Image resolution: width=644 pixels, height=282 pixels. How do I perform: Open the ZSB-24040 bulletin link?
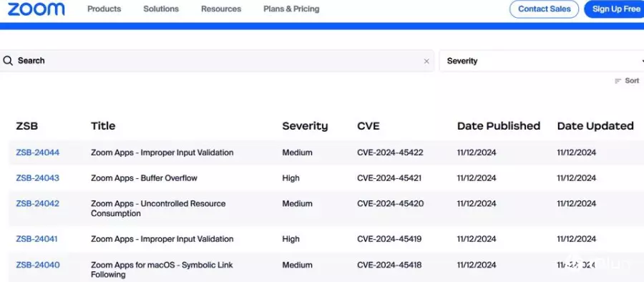click(x=38, y=265)
